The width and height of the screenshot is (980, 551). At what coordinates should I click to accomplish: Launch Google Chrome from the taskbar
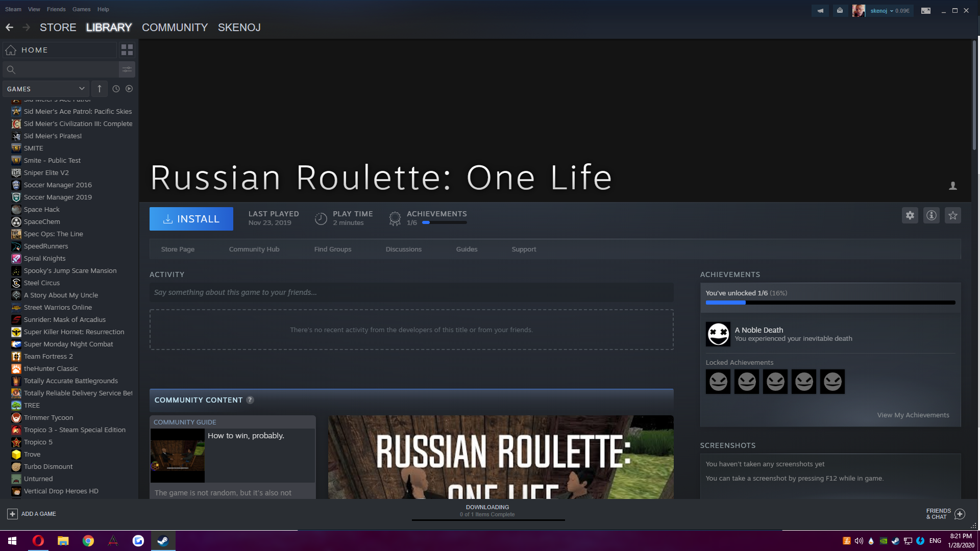point(88,541)
